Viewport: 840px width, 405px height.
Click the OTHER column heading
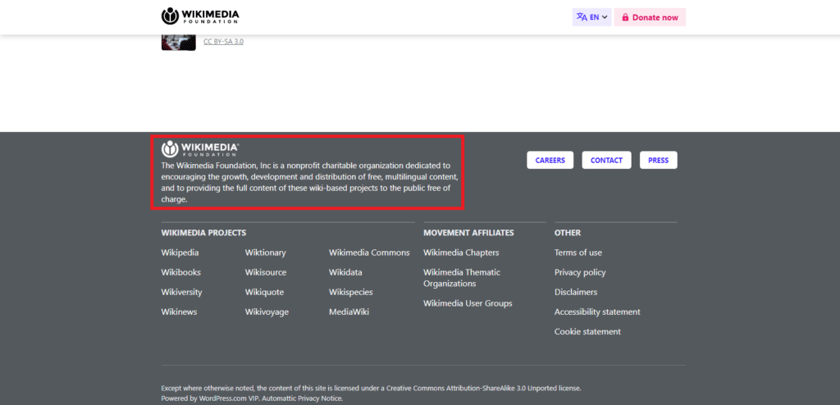[x=567, y=233]
